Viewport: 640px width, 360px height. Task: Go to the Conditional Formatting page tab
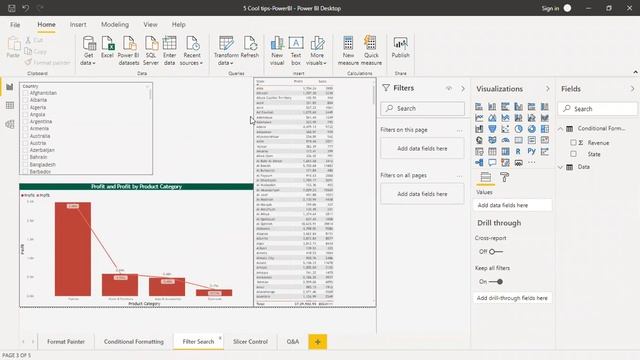click(x=134, y=342)
